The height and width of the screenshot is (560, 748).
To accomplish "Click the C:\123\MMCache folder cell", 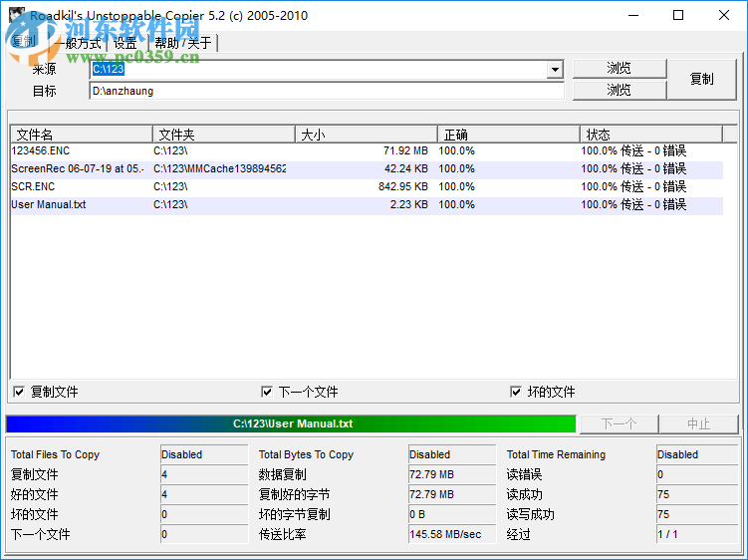I will coord(219,169).
